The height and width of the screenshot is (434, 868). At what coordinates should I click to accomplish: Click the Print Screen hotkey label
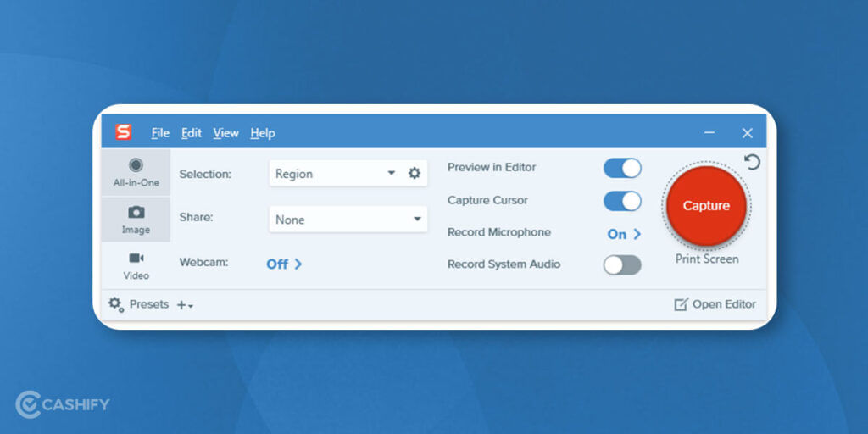point(707,259)
